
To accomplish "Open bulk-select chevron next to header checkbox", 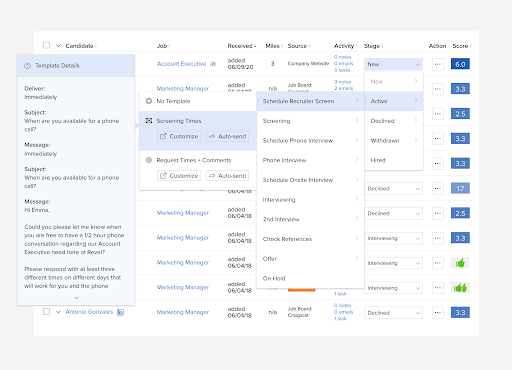I will [58, 45].
